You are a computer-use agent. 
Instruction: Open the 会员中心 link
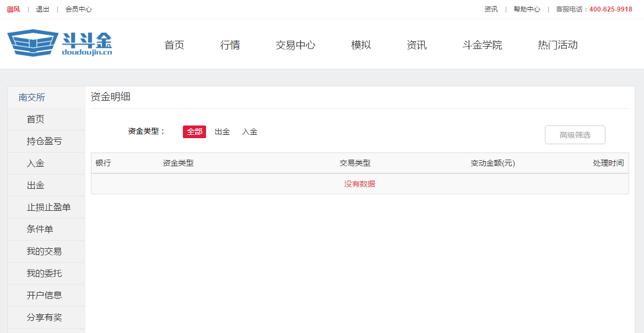pyautogui.click(x=78, y=9)
